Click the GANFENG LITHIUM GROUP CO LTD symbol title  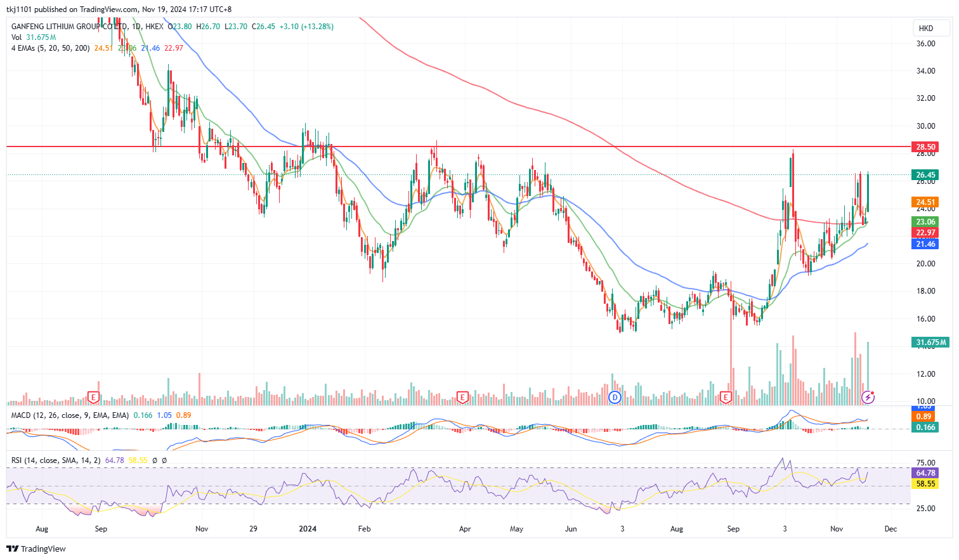[70, 27]
